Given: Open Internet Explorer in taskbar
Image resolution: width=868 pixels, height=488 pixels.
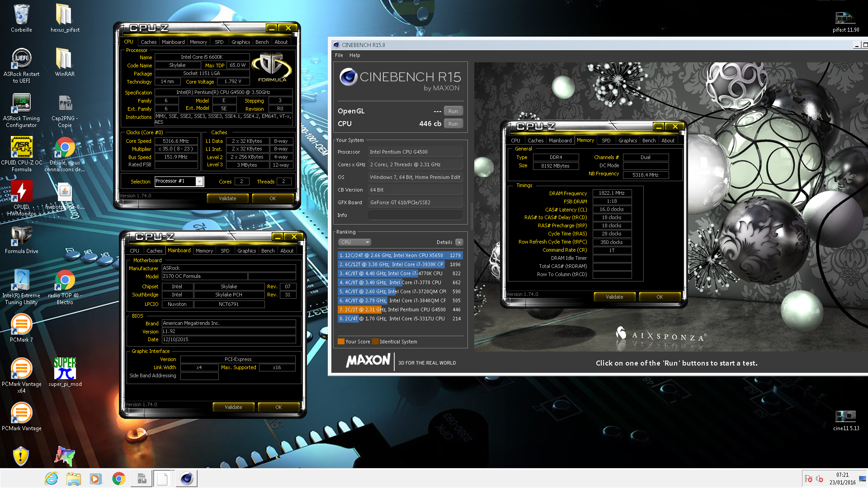Looking at the screenshot, I should pyautogui.click(x=51, y=479).
